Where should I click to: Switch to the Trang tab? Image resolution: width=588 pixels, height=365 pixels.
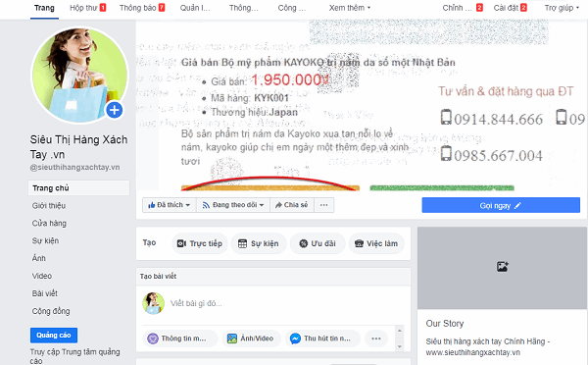tap(44, 8)
